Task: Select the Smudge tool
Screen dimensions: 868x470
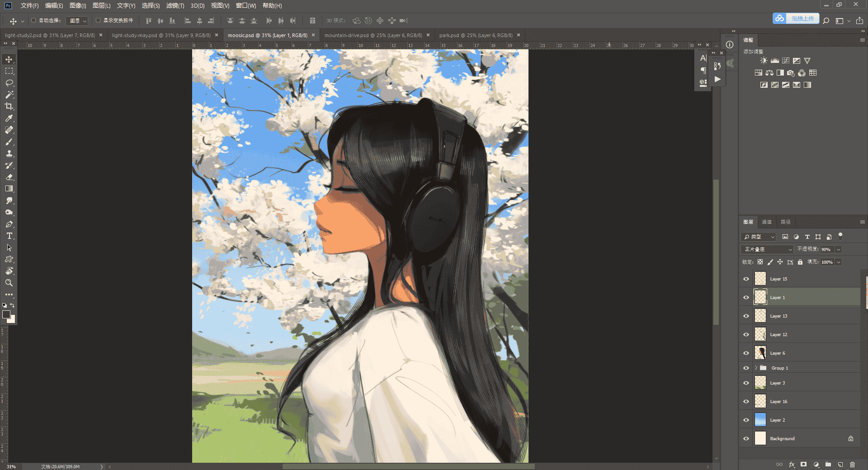Action: point(9,200)
